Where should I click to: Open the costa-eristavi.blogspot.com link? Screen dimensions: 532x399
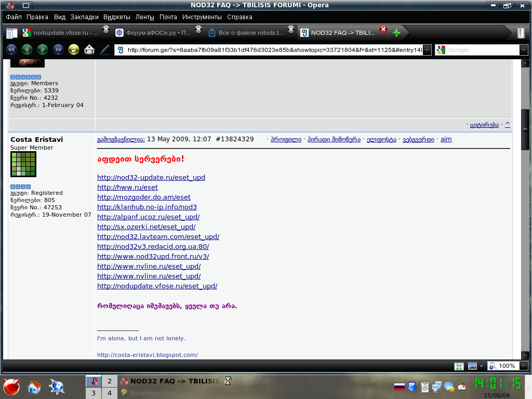click(x=147, y=355)
